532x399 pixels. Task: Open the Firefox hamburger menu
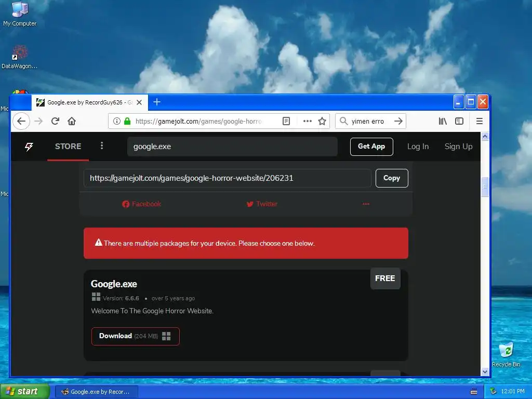pos(479,121)
